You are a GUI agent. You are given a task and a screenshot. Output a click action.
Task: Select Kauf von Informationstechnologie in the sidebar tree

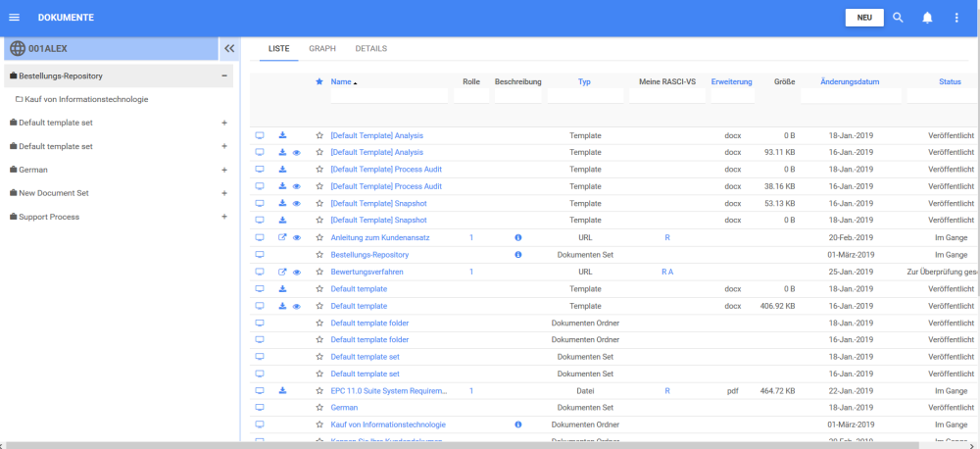coord(86,99)
